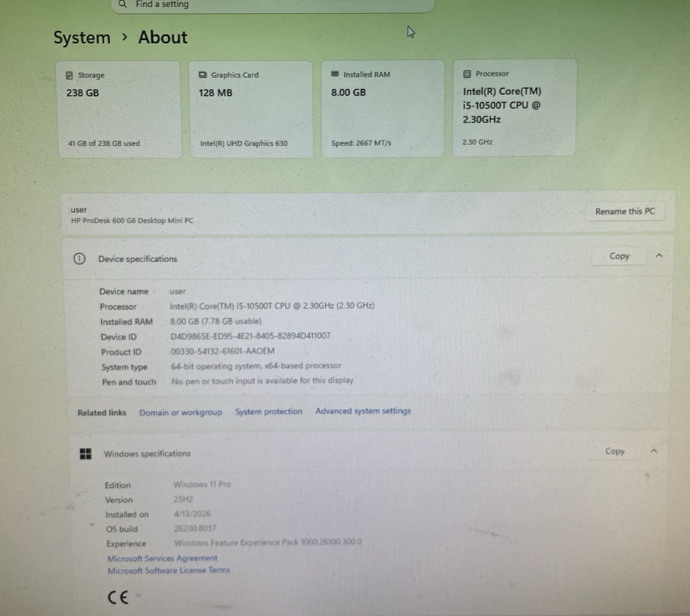This screenshot has width=690, height=616.
Task: Click the Windows logo icon
Action: point(86,454)
